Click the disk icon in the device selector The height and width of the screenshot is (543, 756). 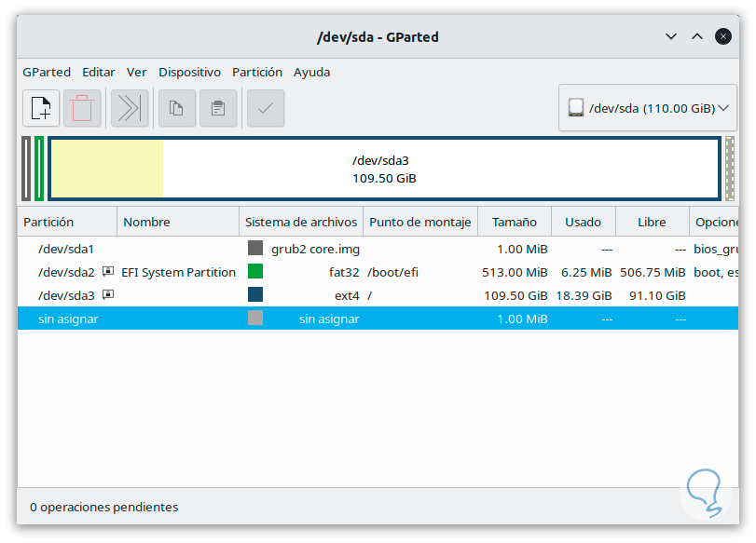coord(576,107)
